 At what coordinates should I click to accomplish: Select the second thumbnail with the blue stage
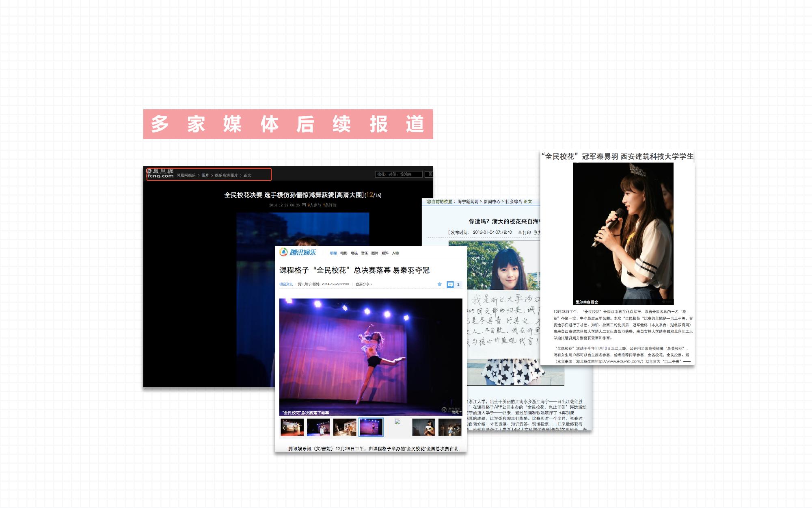click(x=318, y=427)
